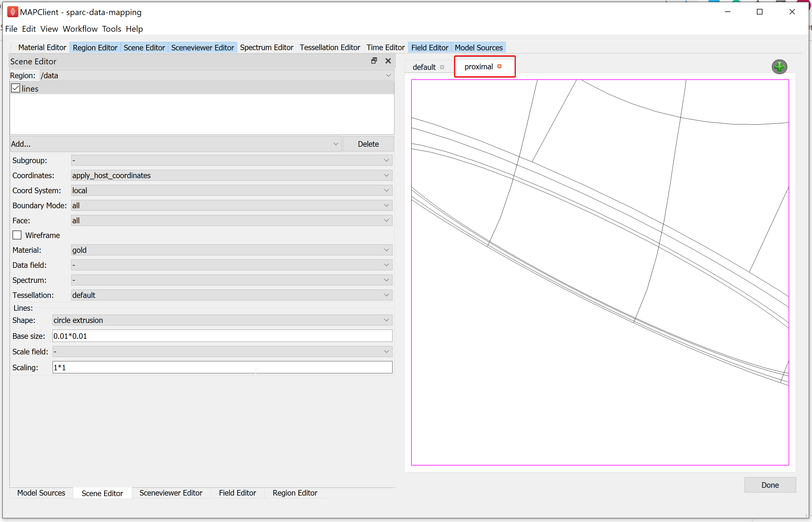Open the View menu

pos(49,29)
